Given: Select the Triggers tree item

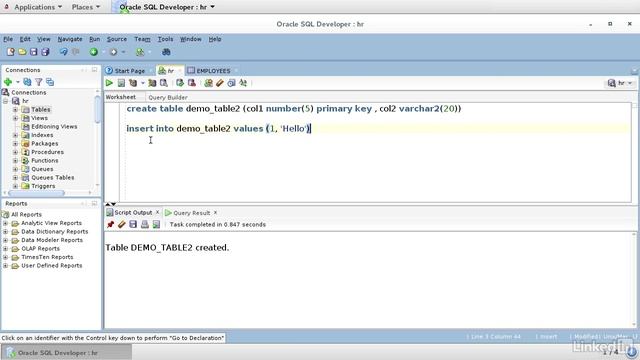Looking at the screenshot, I should (43, 186).
